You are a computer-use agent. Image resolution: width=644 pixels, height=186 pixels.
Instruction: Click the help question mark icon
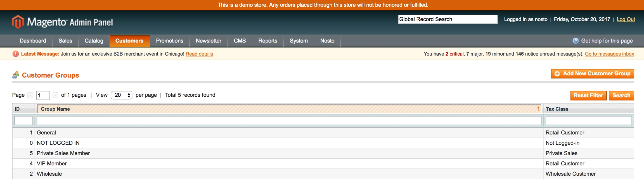[576, 41]
